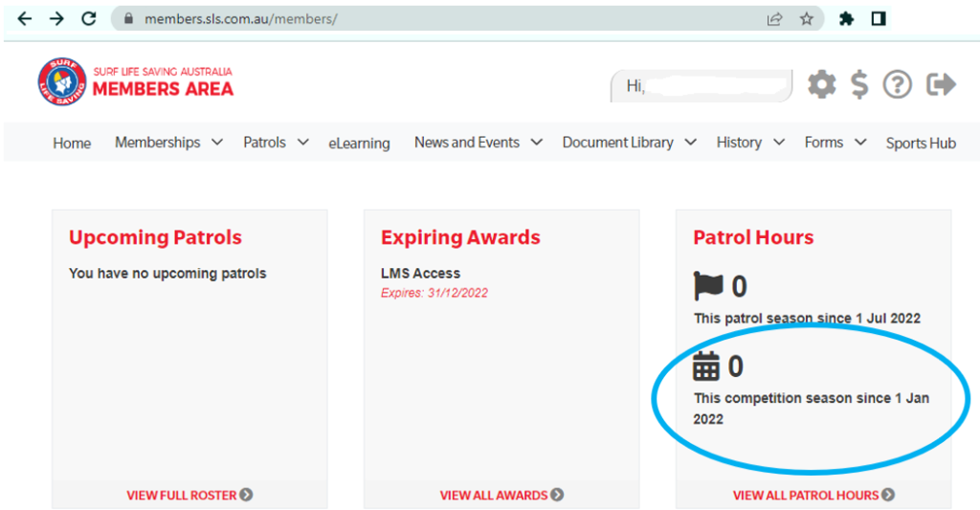
Task: Click the arrow icon beside View All Patrol Hours
Action: tap(888, 495)
